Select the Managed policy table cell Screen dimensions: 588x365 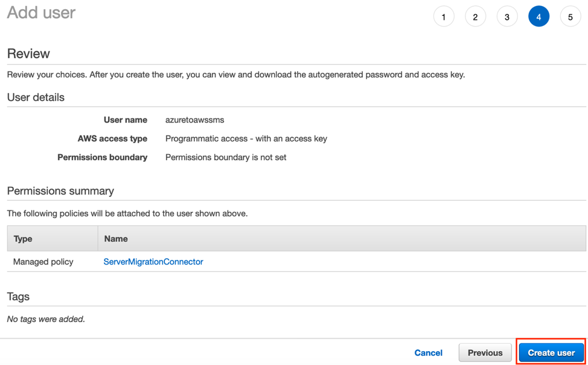(43, 262)
